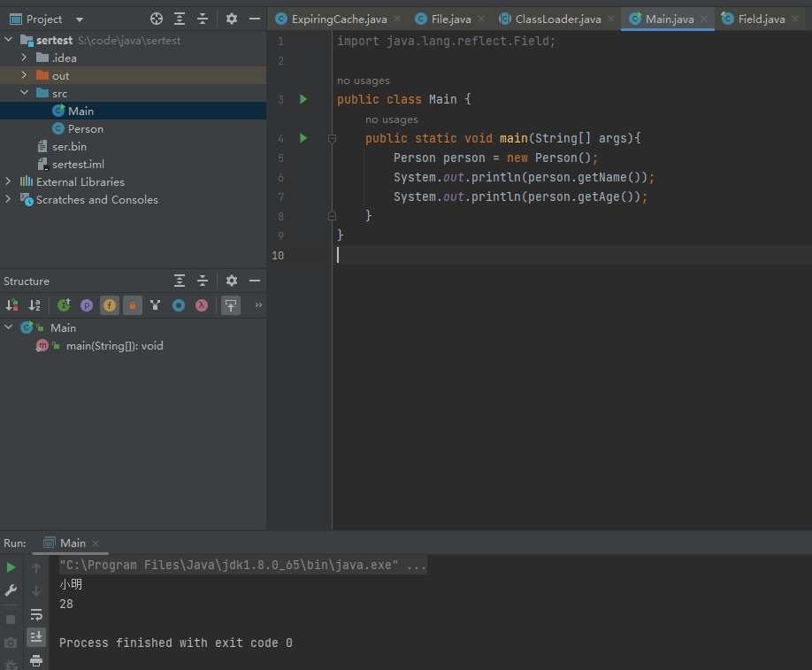Rerun Main with green play button
This screenshot has width=812, height=670.
pos(11,567)
